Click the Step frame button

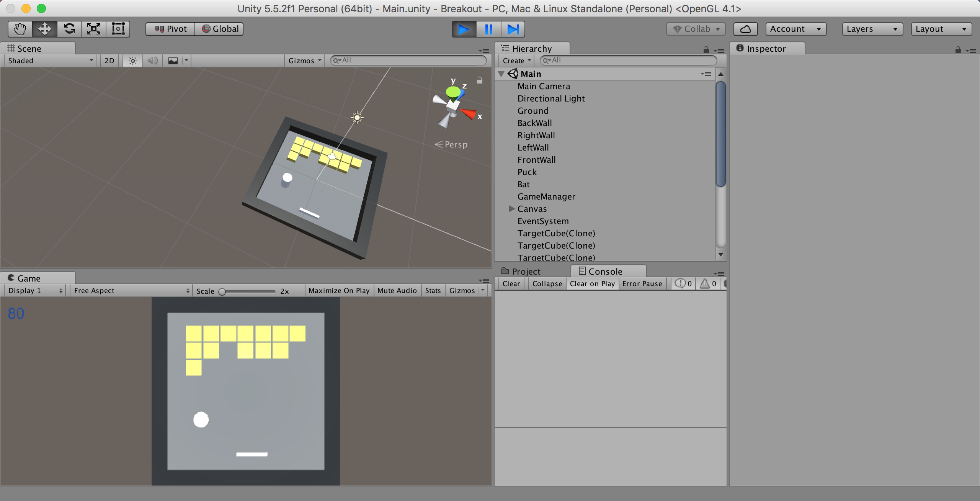click(513, 29)
